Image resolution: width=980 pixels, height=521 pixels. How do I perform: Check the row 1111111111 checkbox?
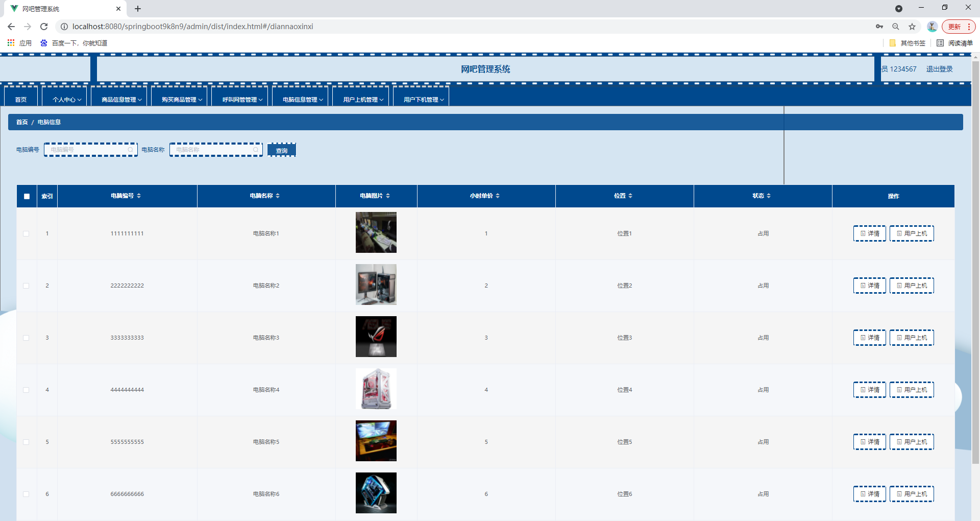[x=26, y=233]
